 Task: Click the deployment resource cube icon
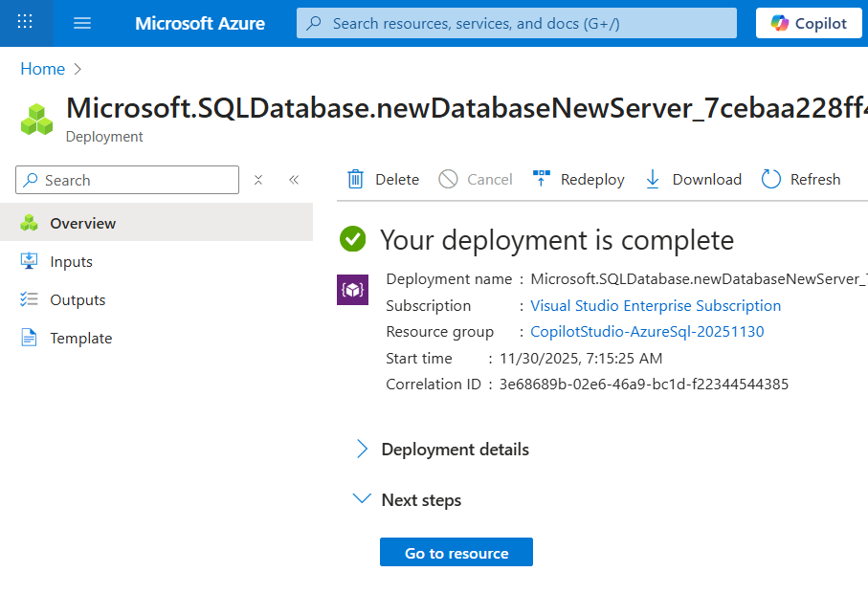coord(352,290)
